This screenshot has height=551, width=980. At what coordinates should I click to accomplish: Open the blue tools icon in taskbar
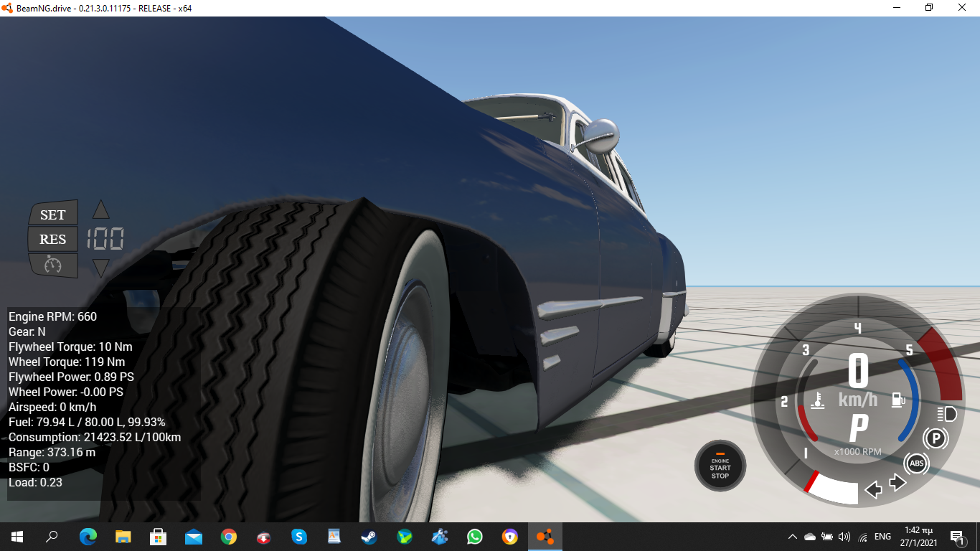pyautogui.click(x=440, y=536)
